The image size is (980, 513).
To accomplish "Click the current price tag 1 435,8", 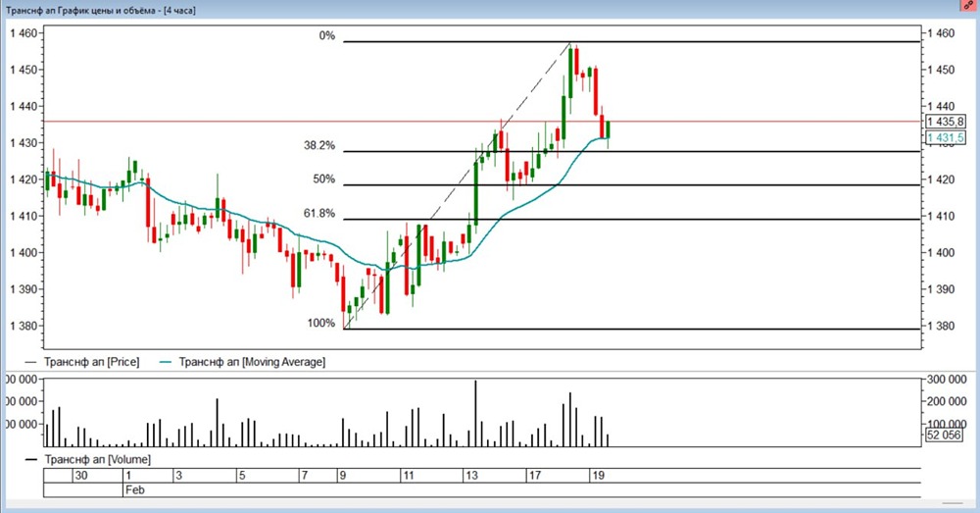I will click(945, 122).
